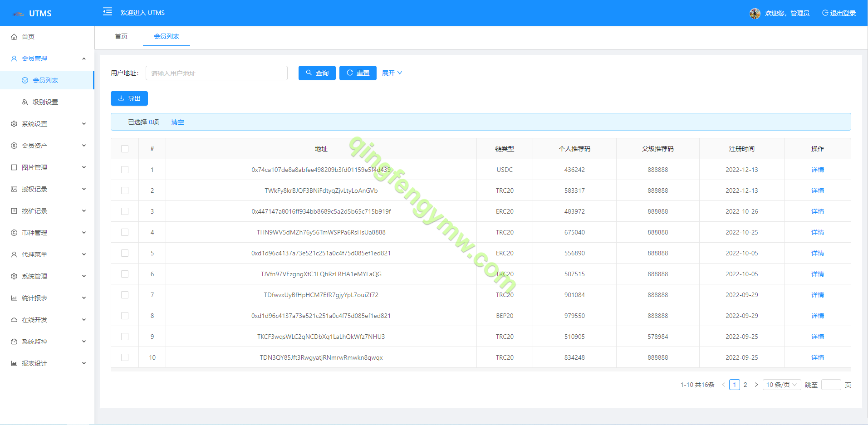Click the UTMS logo icon
The image size is (868, 425).
[x=18, y=14]
